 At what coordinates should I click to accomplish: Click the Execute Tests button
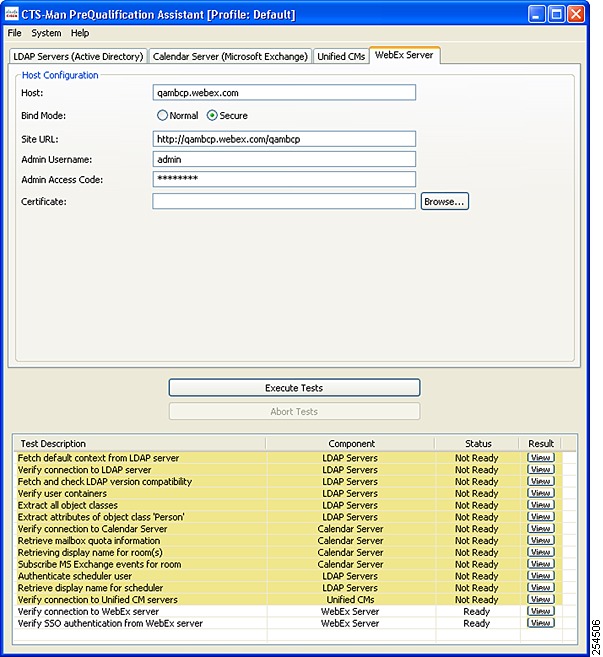(x=294, y=388)
